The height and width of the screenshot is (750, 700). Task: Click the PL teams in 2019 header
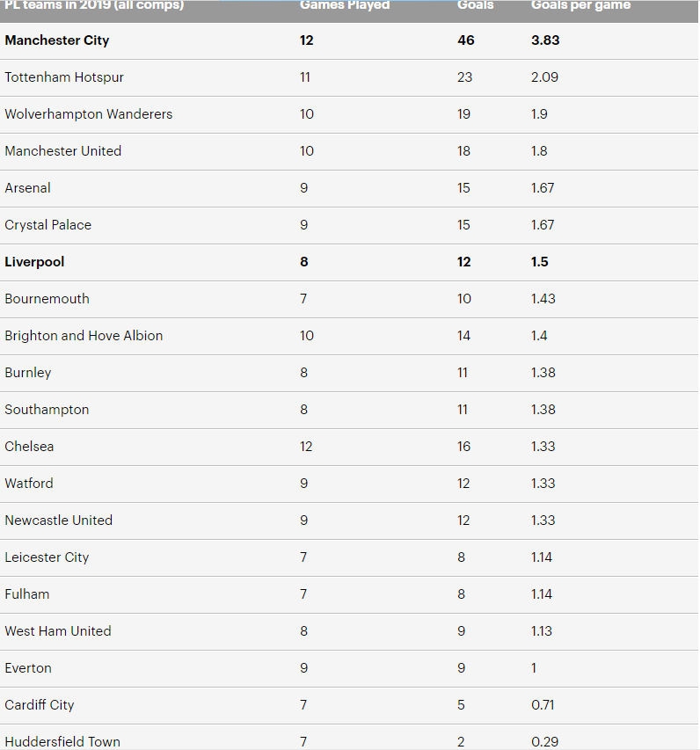point(94,5)
